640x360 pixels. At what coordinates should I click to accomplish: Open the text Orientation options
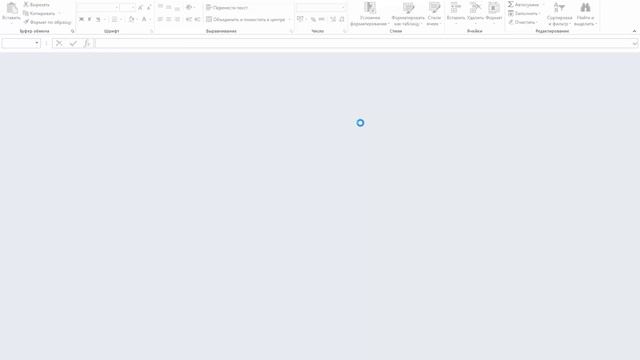click(x=189, y=7)
